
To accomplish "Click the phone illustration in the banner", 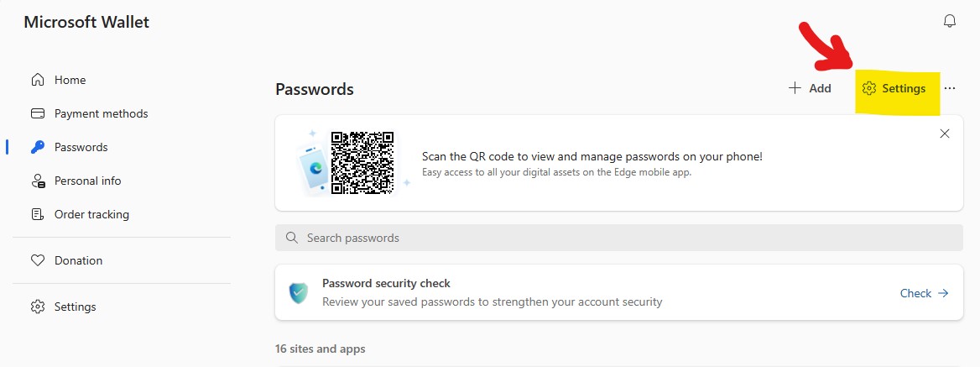I will coord(313,166).
